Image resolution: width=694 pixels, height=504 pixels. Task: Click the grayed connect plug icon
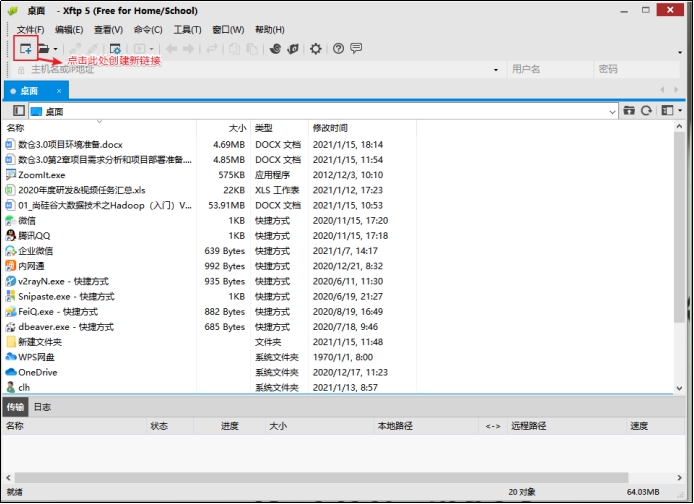click(75, 49)
